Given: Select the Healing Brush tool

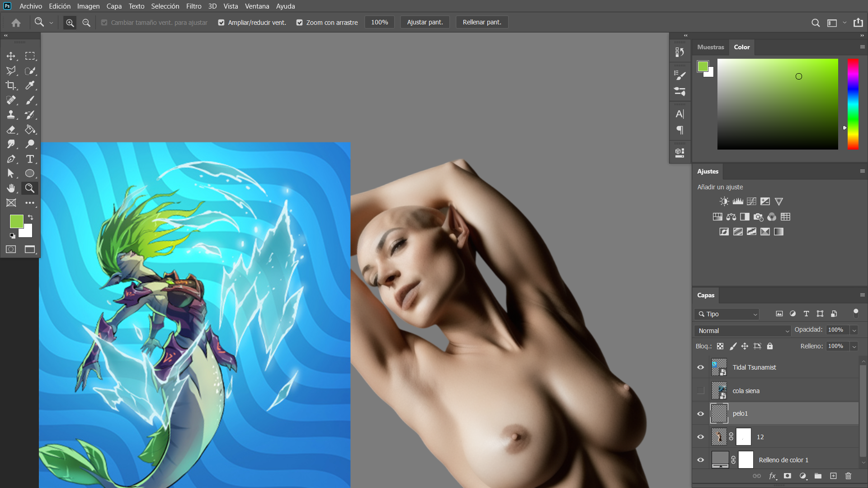Looking at the screenshot, I should [x=11, y=100].
